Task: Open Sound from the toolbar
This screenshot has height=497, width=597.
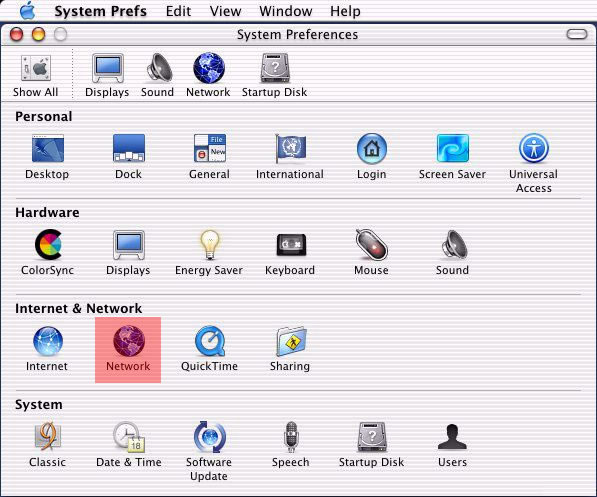Action: pyautogui.click(x=157, y=75)
